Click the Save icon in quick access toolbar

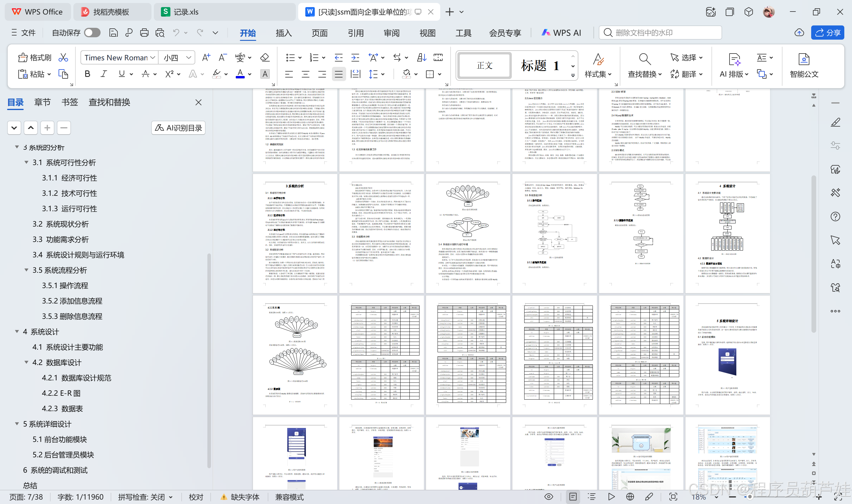point(113,32)
